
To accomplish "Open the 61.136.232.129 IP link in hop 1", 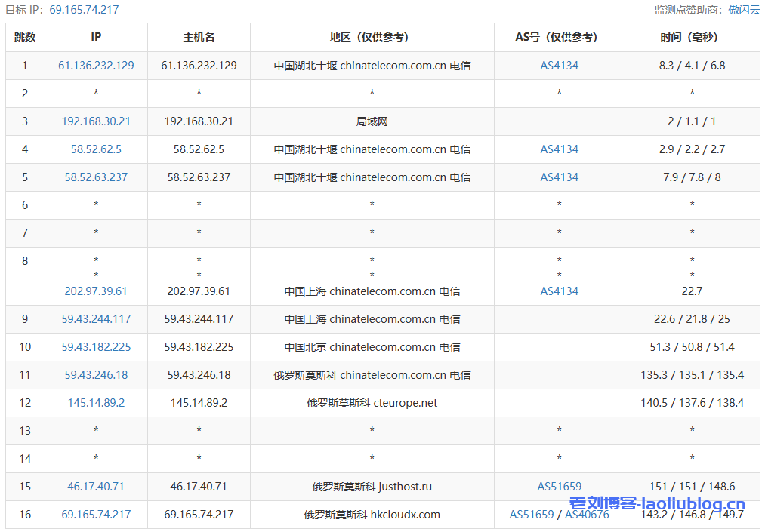I will coord(95,66).
